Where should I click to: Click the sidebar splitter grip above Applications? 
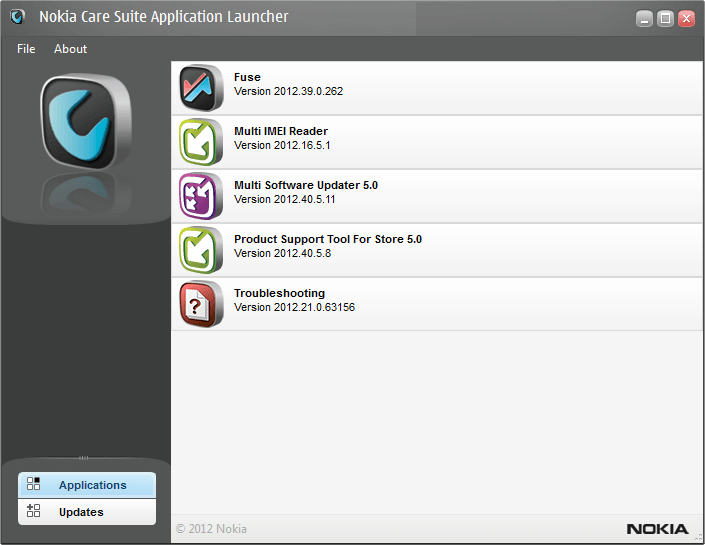pyautogui.click(x=84, y=458)
